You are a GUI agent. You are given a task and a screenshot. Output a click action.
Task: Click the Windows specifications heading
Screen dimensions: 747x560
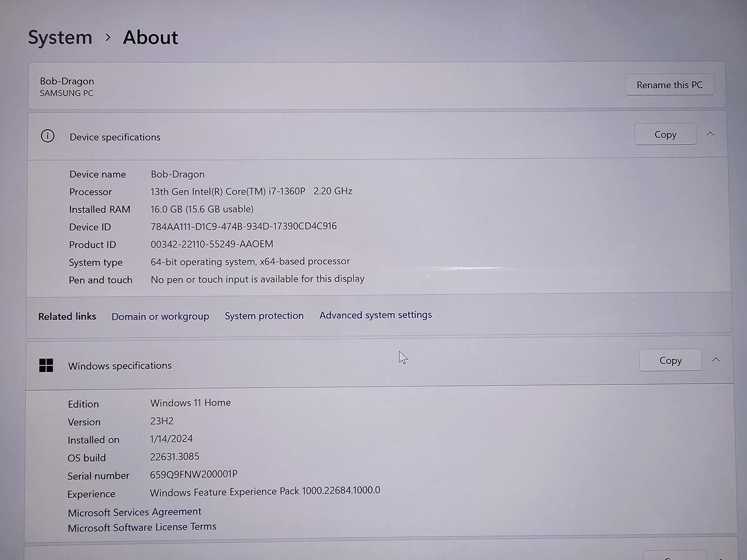tap(120, 366)
